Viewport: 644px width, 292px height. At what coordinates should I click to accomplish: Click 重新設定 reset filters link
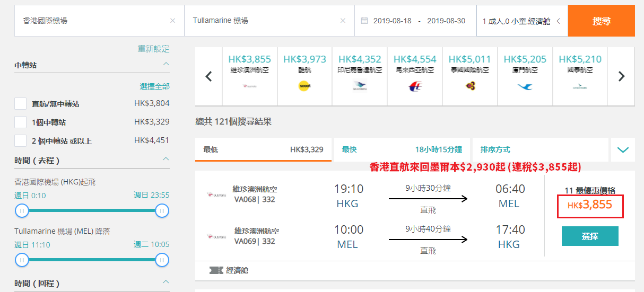click(154, 49)
